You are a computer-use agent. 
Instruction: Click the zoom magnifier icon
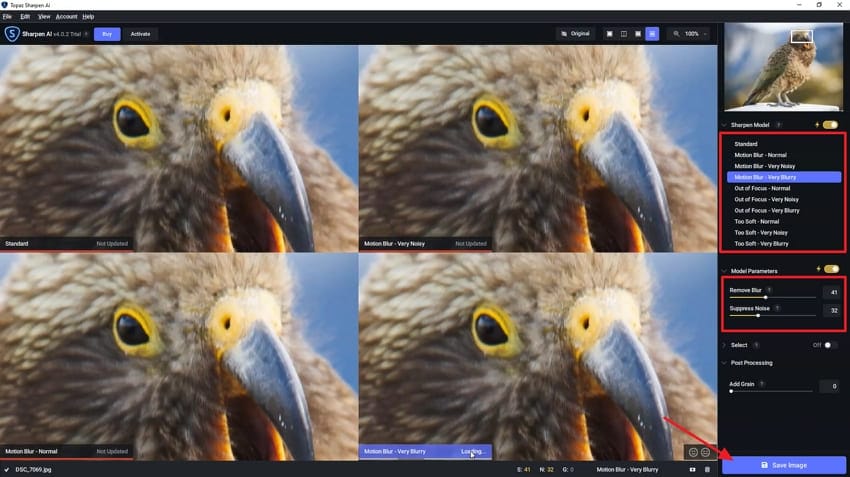[676, 34]
